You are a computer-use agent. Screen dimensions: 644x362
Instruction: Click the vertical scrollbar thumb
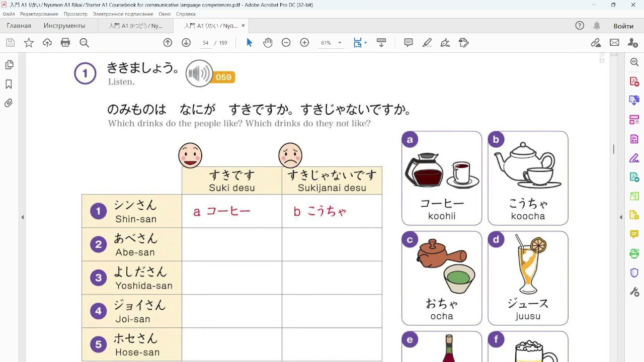pyautogui.click(x=613, y=149)
